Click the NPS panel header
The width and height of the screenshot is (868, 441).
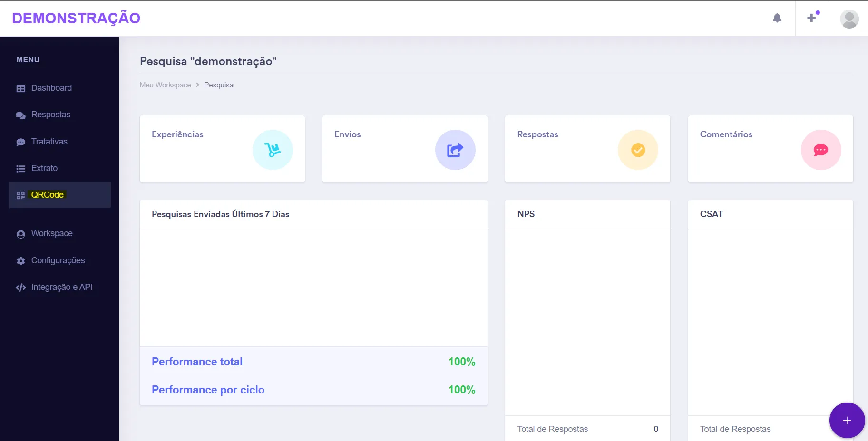[526, 214]
